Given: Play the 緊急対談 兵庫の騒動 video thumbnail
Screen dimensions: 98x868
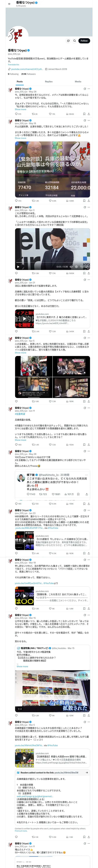Looking at the screenshot, I should [x=52, y=170].
